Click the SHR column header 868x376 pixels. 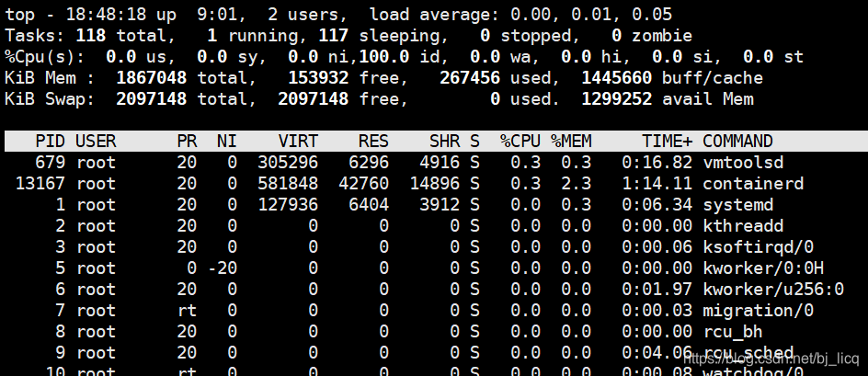[x=444, y=142]
